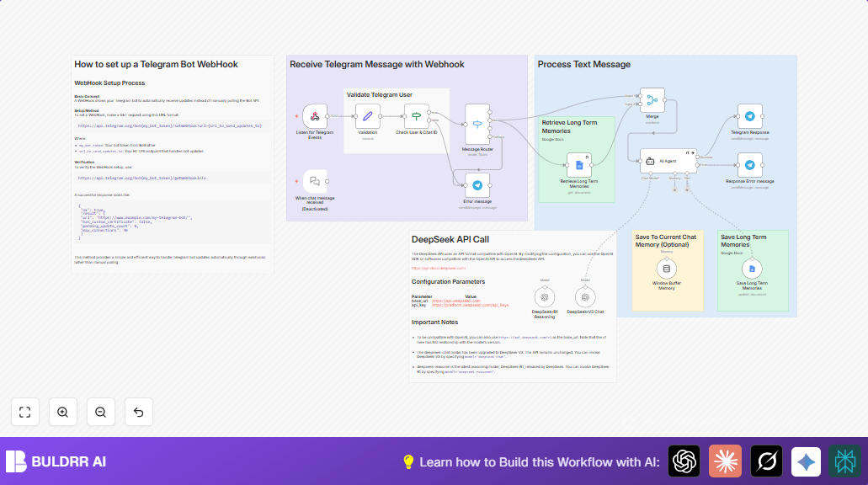Click the 'Configuration Parameters' subheading
Image resolution: width=868 pixels, height=485 pixels.
449,282
